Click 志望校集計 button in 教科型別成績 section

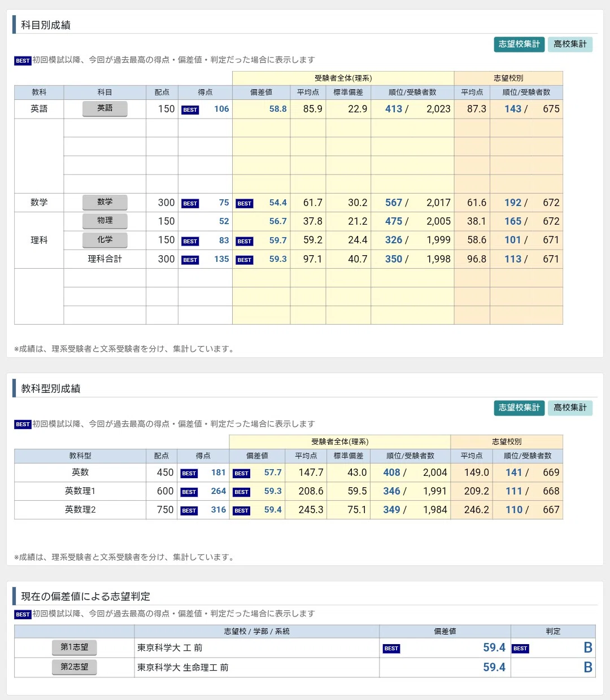click(x=519, y=408)
